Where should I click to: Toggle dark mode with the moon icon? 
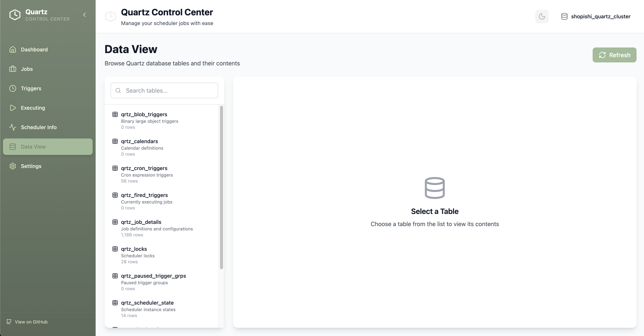click(x=542, y=16)
